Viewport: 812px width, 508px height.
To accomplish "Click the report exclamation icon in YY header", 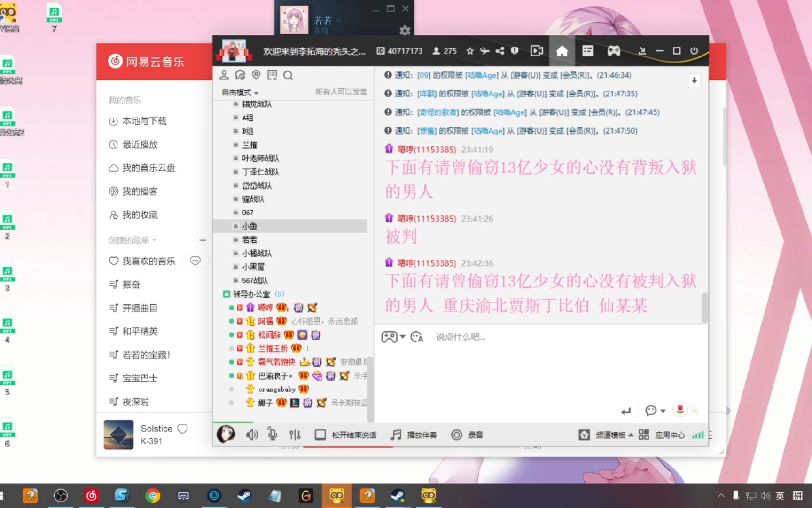I will [515, 51].
